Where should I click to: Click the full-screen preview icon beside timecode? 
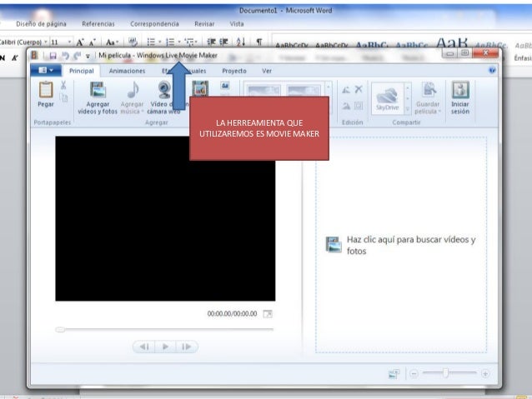[x=268, y=314]
